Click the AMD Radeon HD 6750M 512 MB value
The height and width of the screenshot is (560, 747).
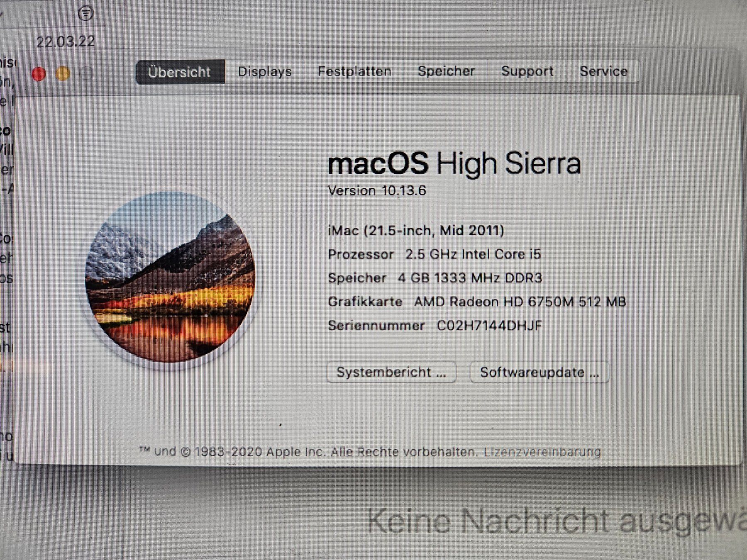pyautogui.click(x=520, y=302)
